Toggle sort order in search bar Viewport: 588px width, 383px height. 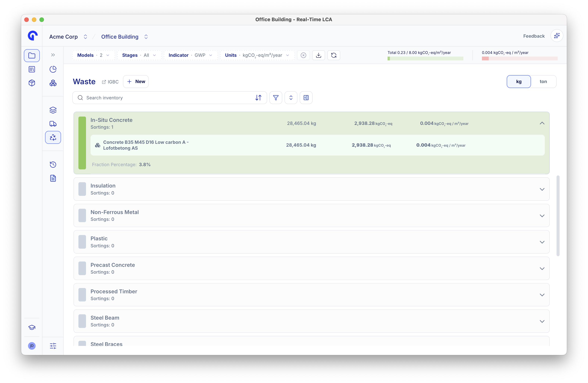click(x=258, y=98)
